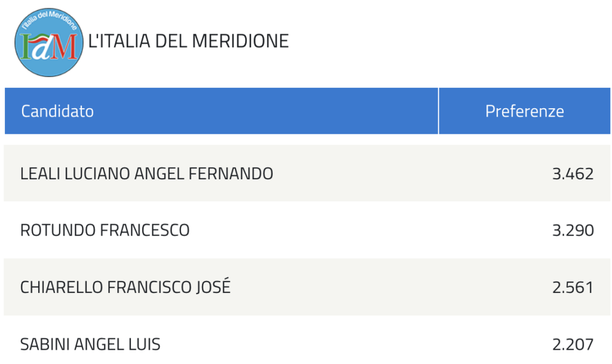Click the 3.462 preference count
Screen dimensions: 612x364
[x=573, y=173]
